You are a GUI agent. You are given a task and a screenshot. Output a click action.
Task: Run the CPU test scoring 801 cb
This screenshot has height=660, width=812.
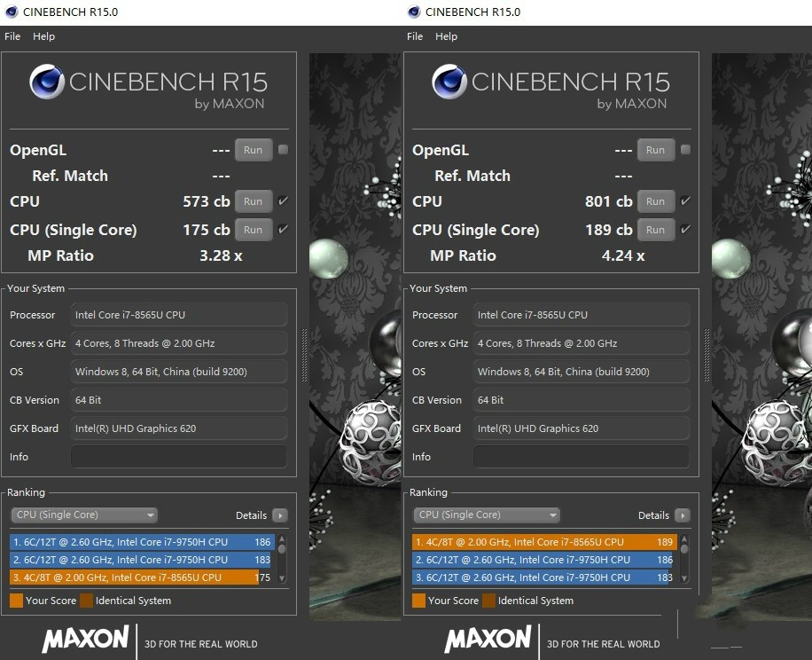(656, 201)
